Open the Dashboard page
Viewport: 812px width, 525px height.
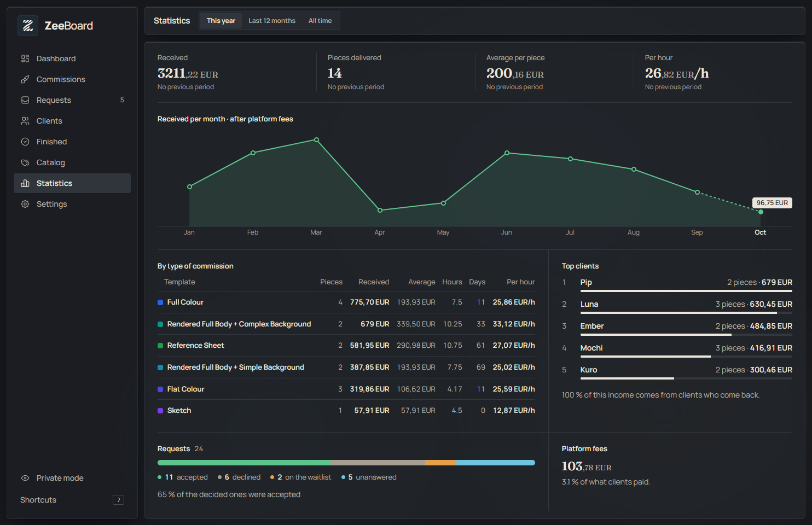(72, 59)
